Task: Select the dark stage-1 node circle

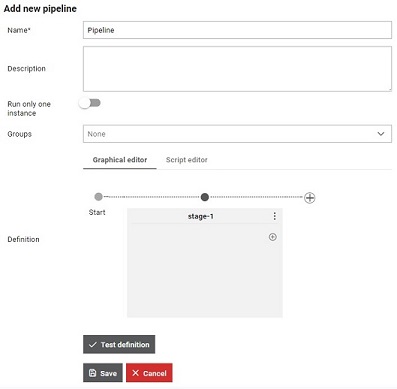Action: [x=205, y=197]
